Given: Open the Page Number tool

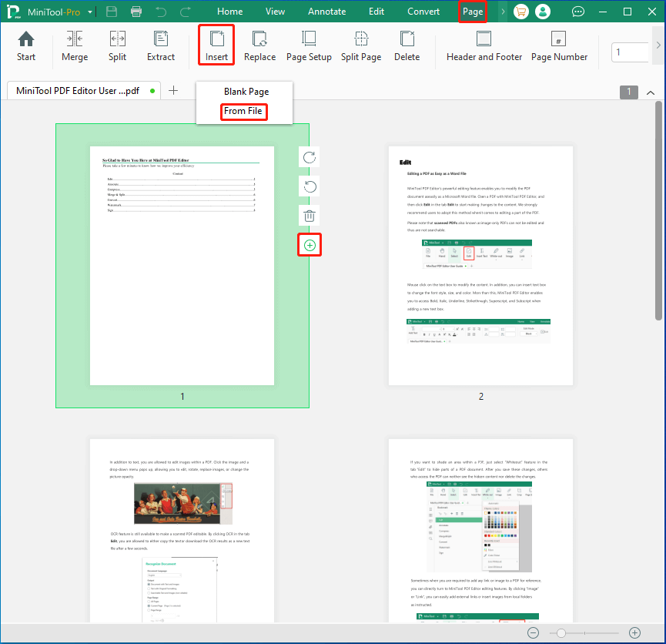Looking at the screenshot, I should coord(559,46).
